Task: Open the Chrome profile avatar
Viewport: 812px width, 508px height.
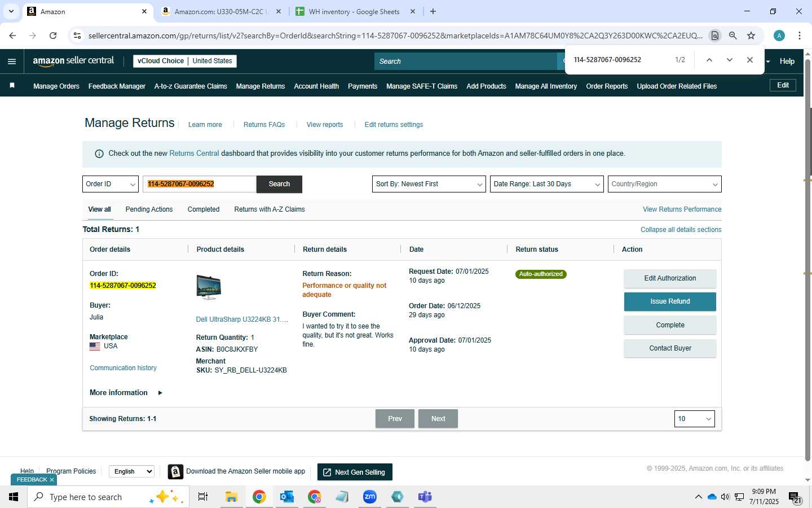Action: point(779,36)
